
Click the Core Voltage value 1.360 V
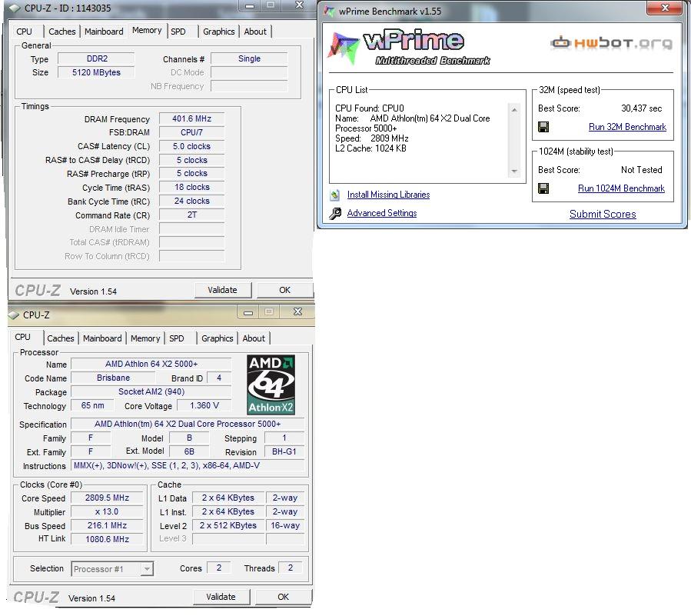click(x=204, y=406)
